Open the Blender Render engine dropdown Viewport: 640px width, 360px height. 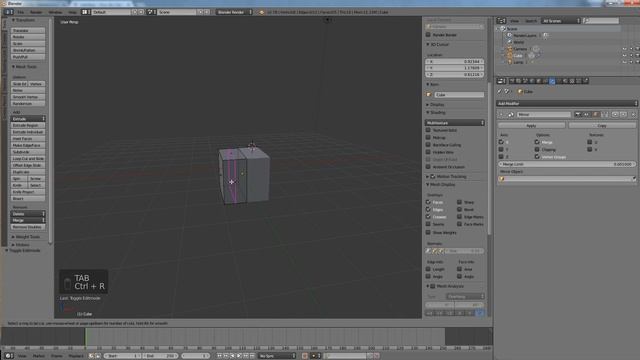click(234, 12)
